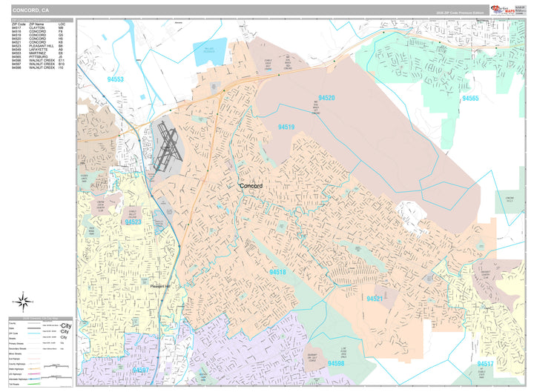This screenshot has height=392, width=534.
Task: Click the 94519 CONCORD row in the index
Action: [38, 35]
